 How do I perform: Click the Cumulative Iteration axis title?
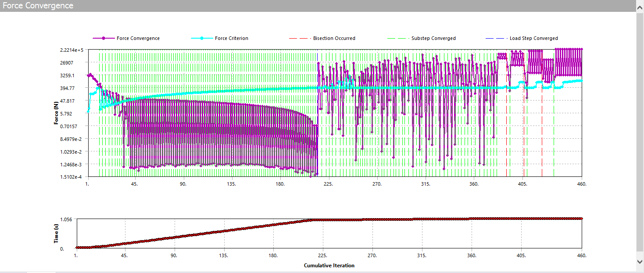329,266
